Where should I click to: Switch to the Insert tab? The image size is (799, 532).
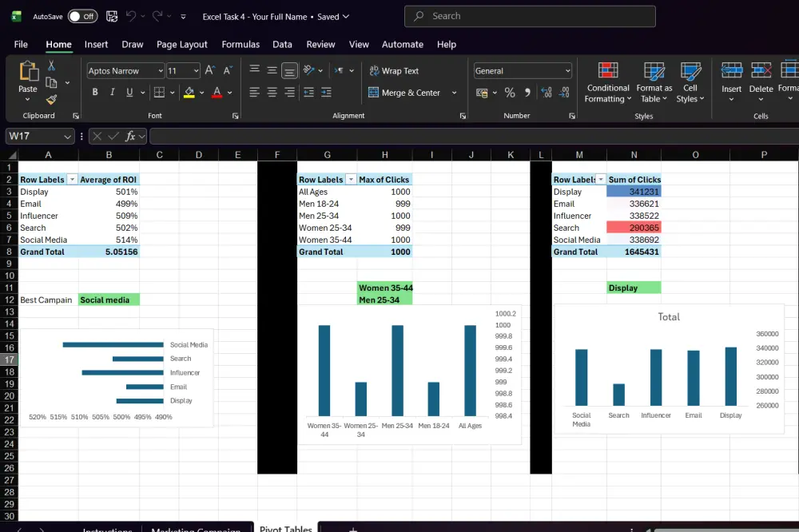[x=97, y=45]
